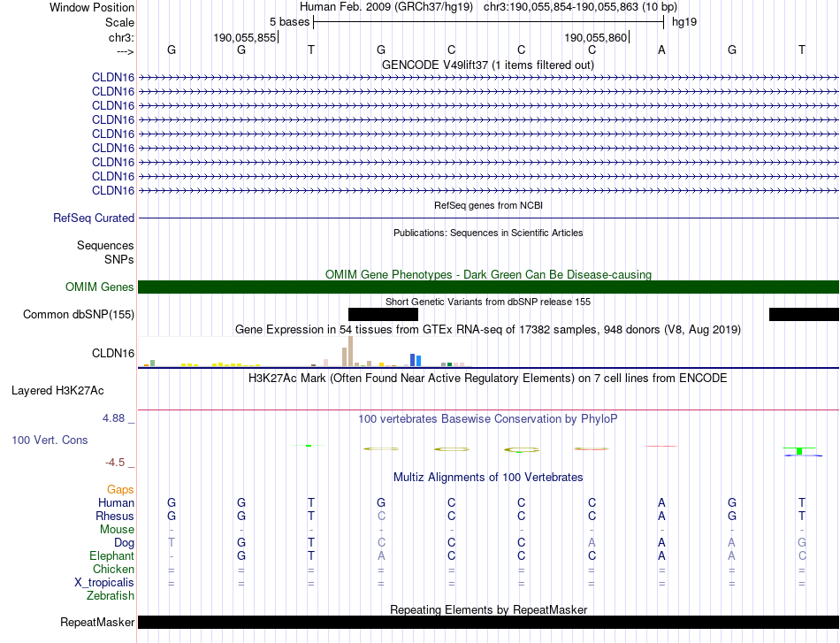Click the RefSeq Curated intron line
840x643 pixels.
pyautogui.click(x=489, y=218)
